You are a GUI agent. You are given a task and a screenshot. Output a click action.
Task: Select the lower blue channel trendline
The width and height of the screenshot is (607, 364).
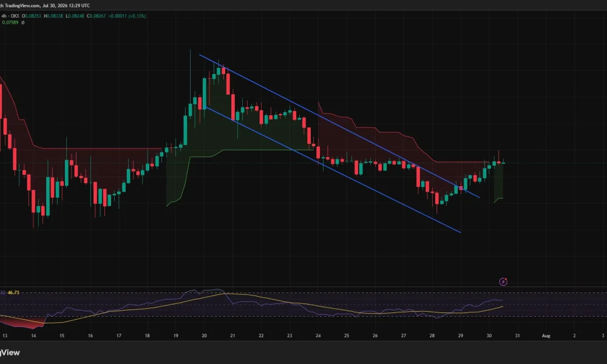pyautogui.click(x=333, y=170)
